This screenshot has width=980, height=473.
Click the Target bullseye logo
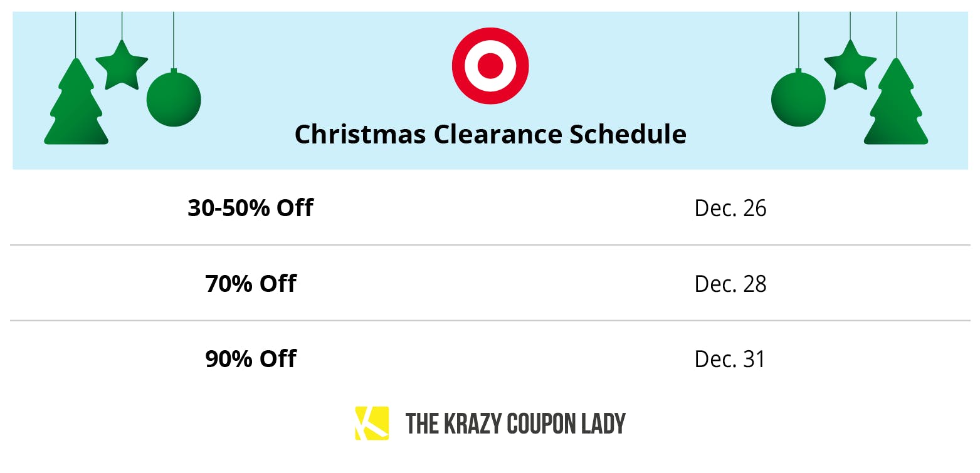[490, 65]
